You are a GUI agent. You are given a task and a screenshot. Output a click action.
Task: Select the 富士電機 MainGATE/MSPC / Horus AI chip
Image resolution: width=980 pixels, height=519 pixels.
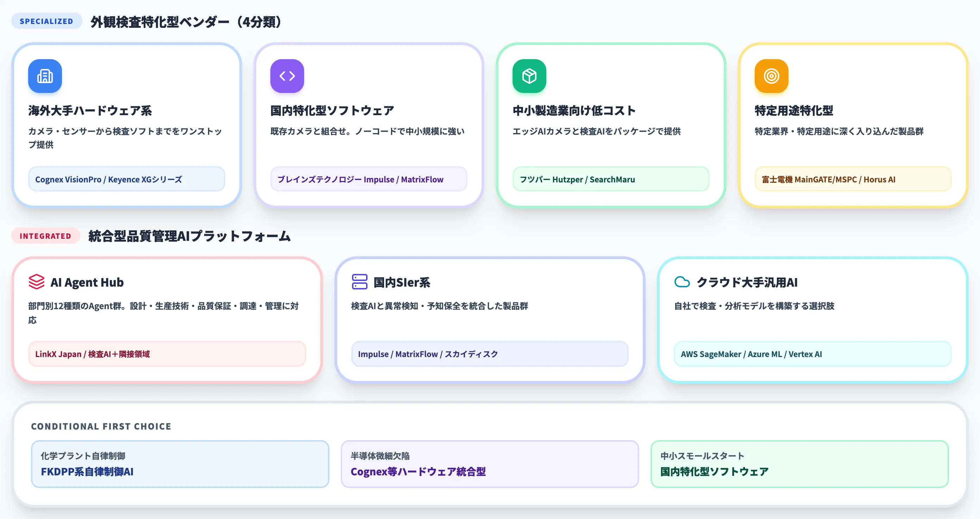pos(853,179)
